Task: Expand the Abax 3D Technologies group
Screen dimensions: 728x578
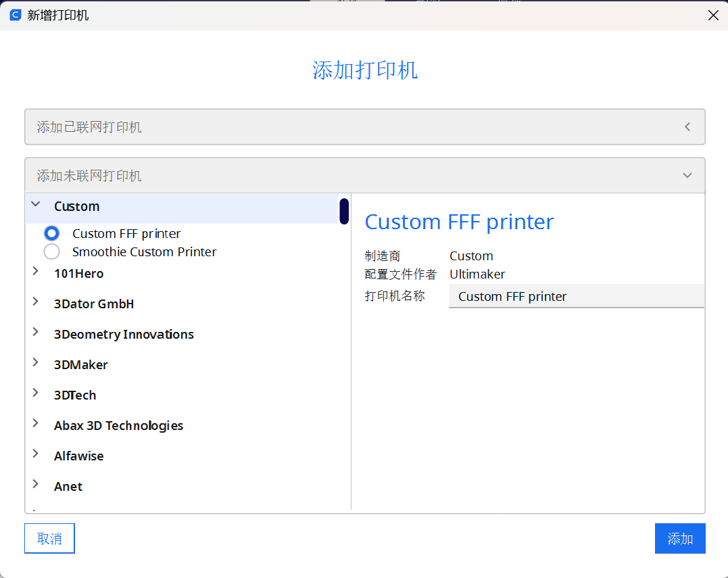Action: pyautogui.click(x=36, y=424)
